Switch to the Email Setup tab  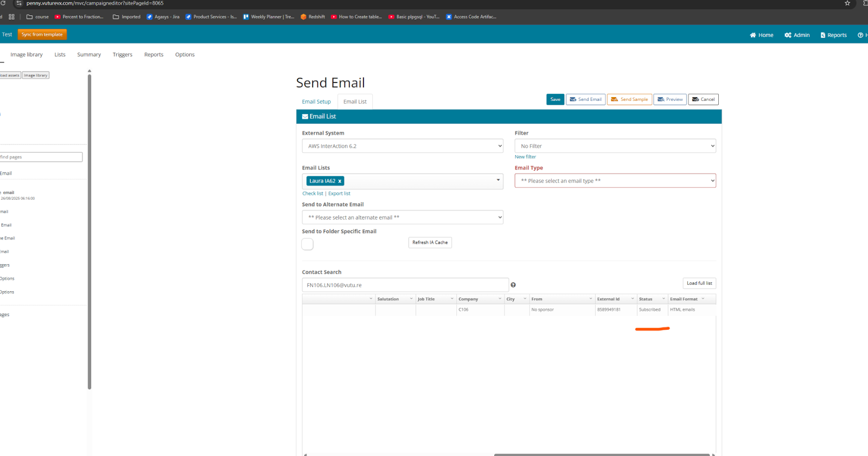[316, 102]
